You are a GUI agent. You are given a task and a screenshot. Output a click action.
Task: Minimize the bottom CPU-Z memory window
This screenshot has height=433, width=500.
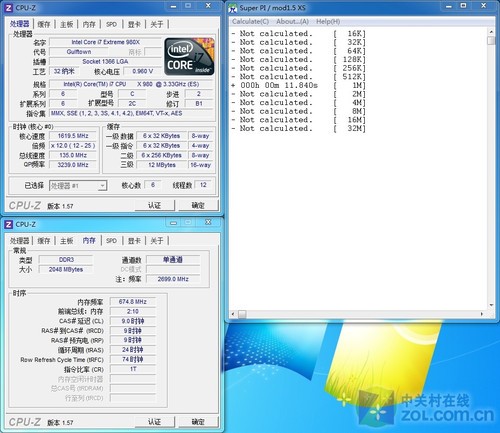click(173, 222)
